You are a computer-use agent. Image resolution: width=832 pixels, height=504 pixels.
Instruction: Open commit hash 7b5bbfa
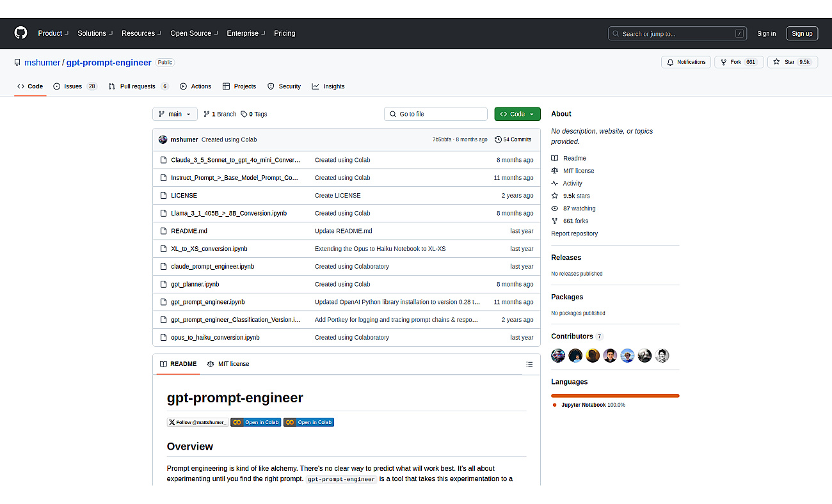(442, 139)
